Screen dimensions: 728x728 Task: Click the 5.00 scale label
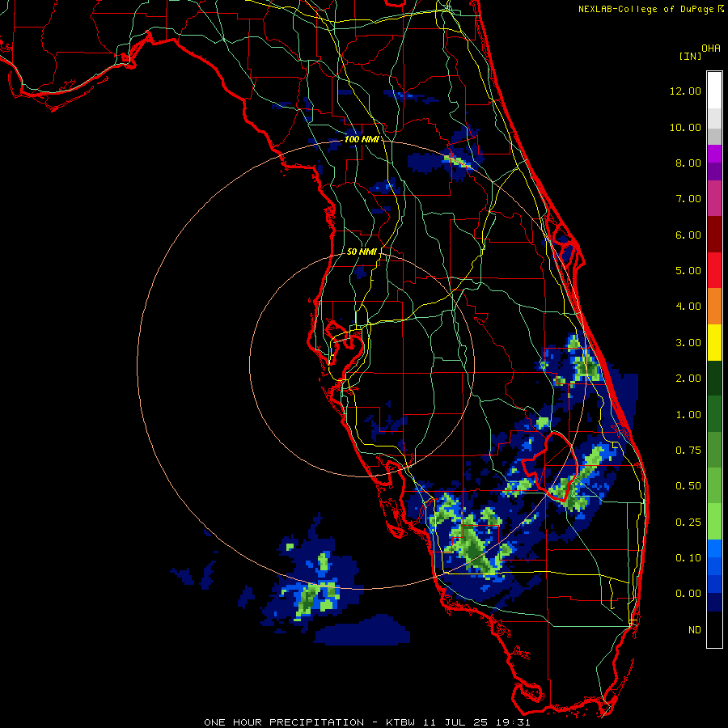point(688,271)
